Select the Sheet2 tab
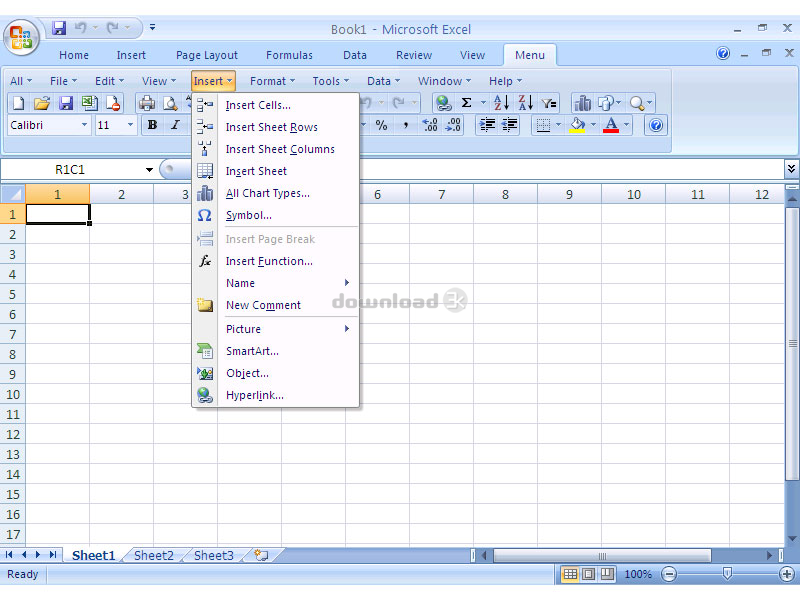This screenshot has width=800, height=600. tap(154, 555)
